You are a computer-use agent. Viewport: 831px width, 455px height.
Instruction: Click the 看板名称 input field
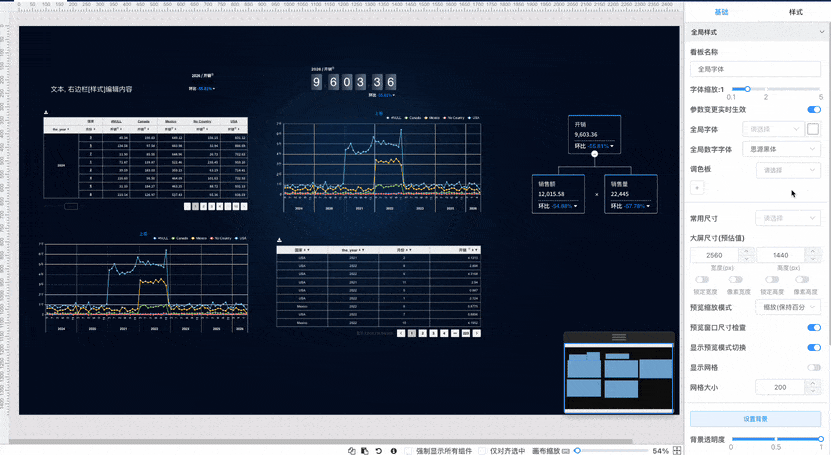click(x=755, y=69)
